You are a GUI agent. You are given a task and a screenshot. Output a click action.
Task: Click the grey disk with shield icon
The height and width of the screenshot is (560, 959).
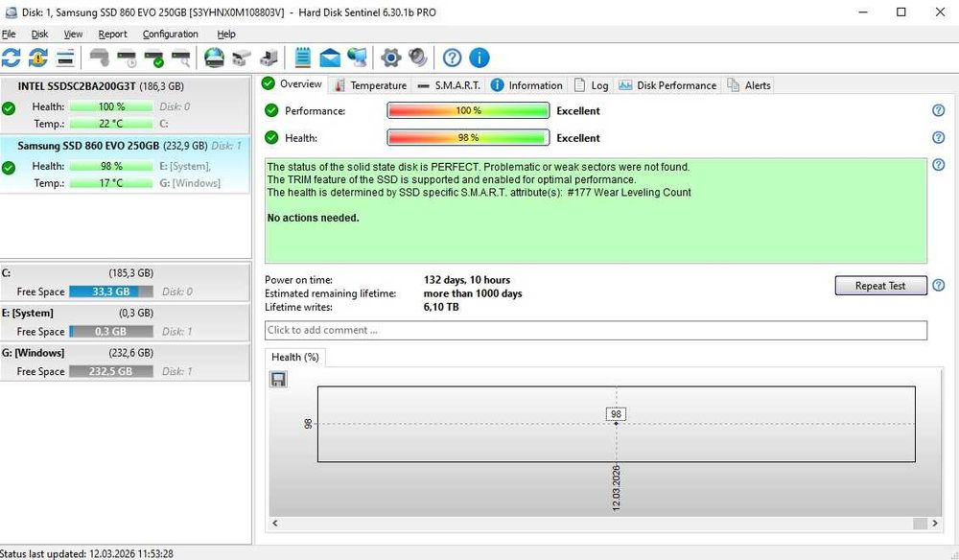click(99, 58)
